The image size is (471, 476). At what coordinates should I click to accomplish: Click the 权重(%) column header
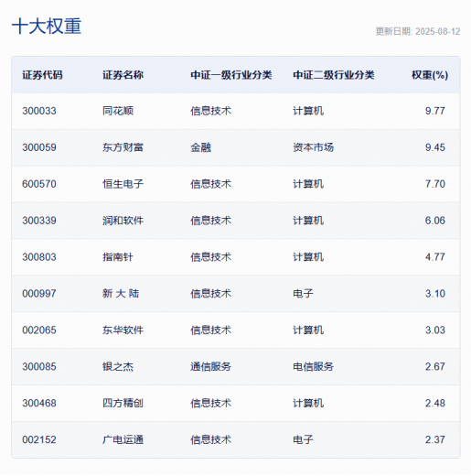pyautogui.click(x=430, y=75)
